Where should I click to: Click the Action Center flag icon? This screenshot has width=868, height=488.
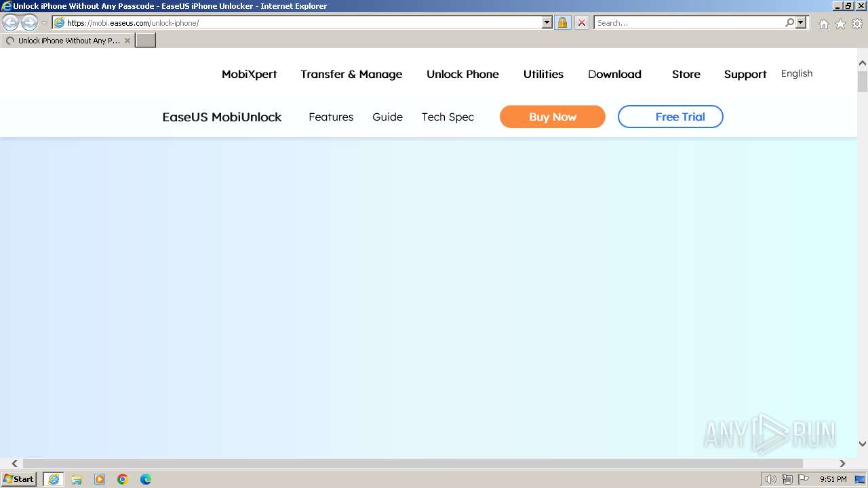point(804,479)
